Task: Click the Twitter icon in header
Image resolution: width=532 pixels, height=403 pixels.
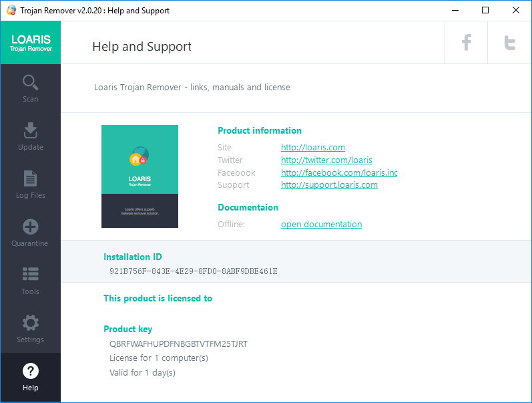Action: [x=509, y=43]
